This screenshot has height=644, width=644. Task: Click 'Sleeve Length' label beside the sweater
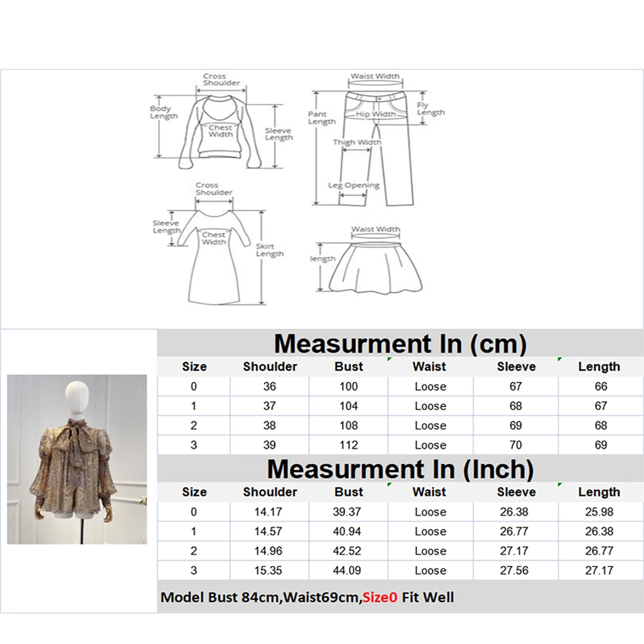[278, 134]
